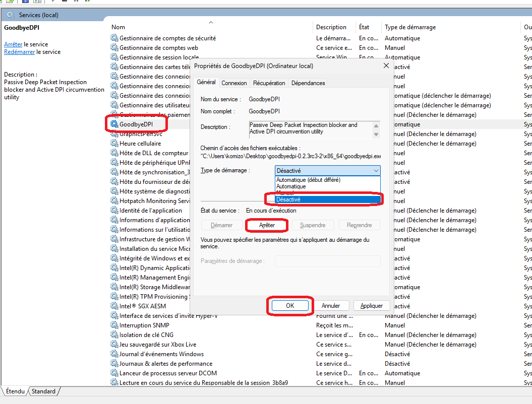Confirm with the OK button

click(289, 306)
